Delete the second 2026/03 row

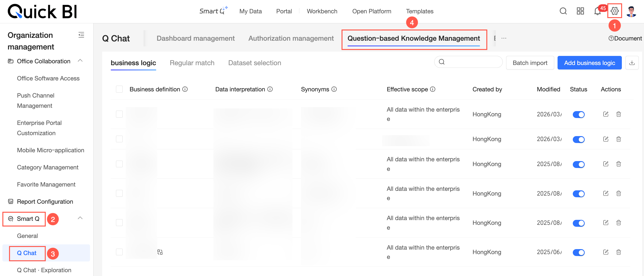pyautogui.click(x=619, y=139)
